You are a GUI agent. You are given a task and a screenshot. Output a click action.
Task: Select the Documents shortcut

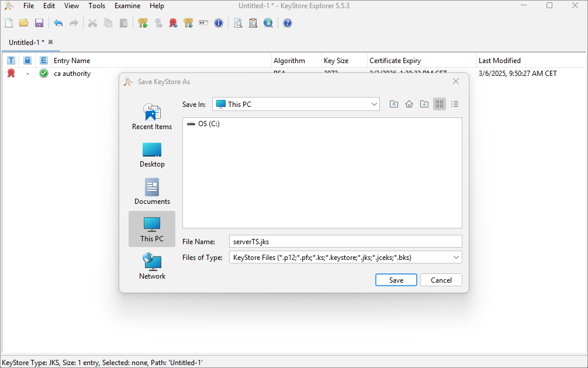click(152, 192)
